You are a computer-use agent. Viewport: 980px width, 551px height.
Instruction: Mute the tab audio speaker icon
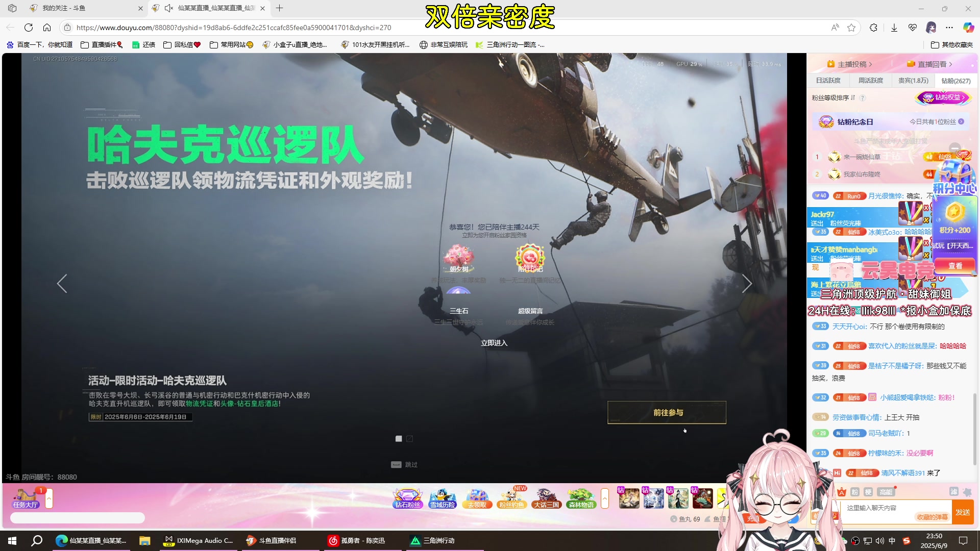coord(168,8)
